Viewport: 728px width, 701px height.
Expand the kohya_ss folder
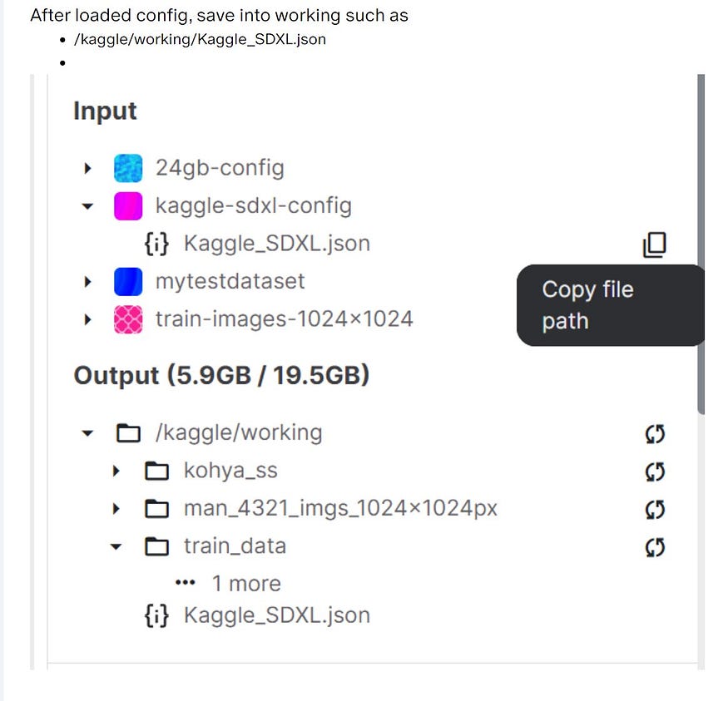116,471
